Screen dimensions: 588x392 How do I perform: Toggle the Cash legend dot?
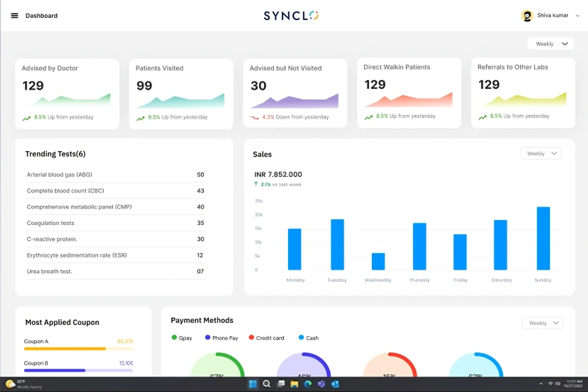click(x=301, y=337)
